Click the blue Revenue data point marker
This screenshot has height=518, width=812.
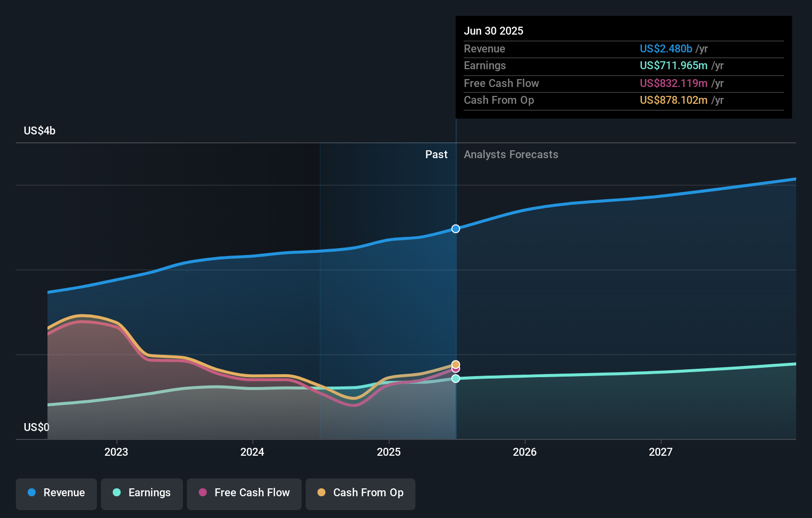click(455, 228)
